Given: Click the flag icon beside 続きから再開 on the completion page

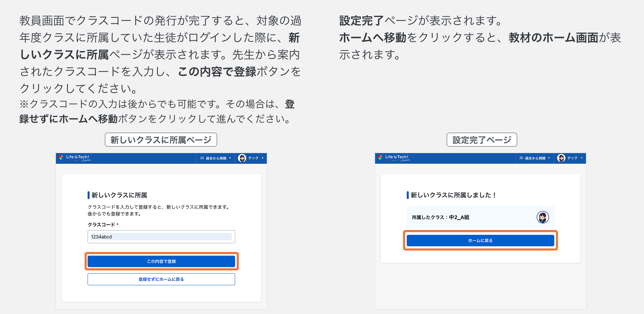Looking at the screenshot, I should [x=522, y=158].
